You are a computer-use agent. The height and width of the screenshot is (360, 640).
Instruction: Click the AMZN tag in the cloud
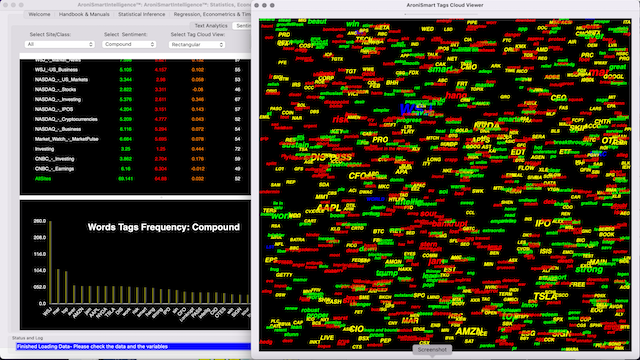469,331
